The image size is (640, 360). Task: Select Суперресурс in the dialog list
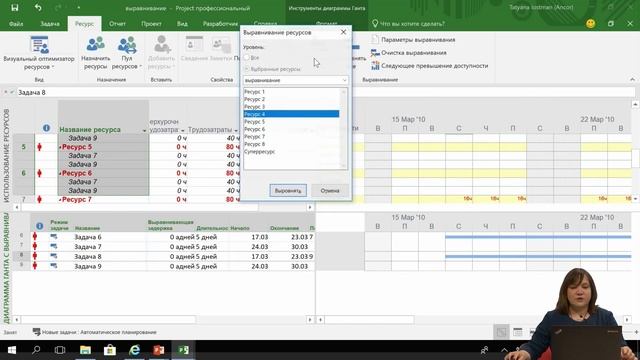tap(291, 151)
